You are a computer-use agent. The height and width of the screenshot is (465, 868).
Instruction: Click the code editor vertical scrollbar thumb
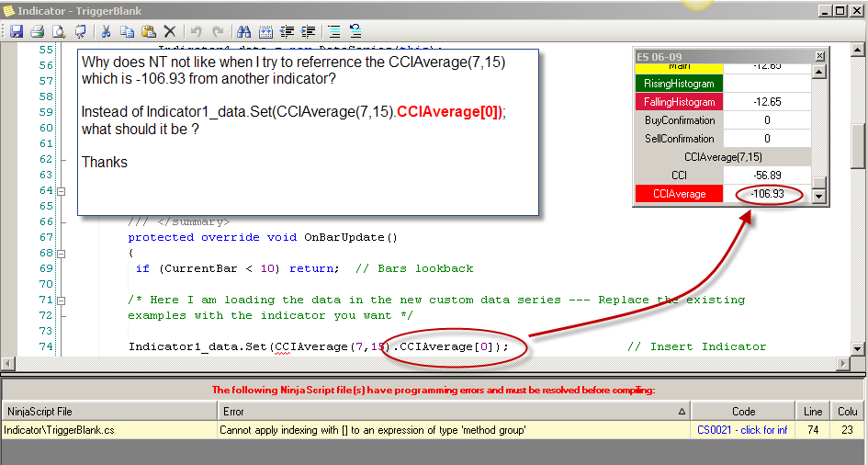[858, 146]
